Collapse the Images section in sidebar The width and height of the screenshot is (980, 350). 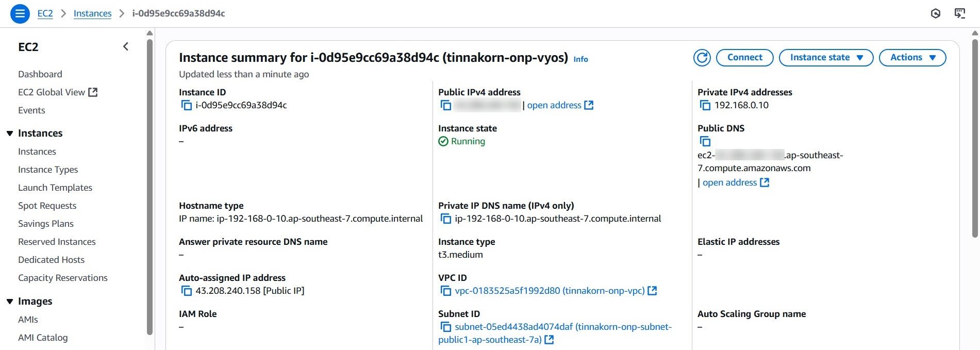click(x=10, y=302)
